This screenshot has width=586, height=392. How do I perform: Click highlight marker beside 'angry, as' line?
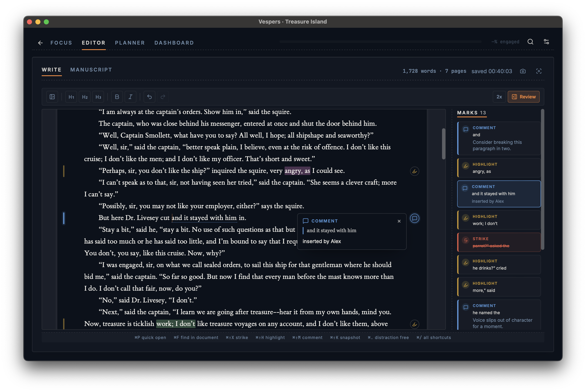pos(415,171)
